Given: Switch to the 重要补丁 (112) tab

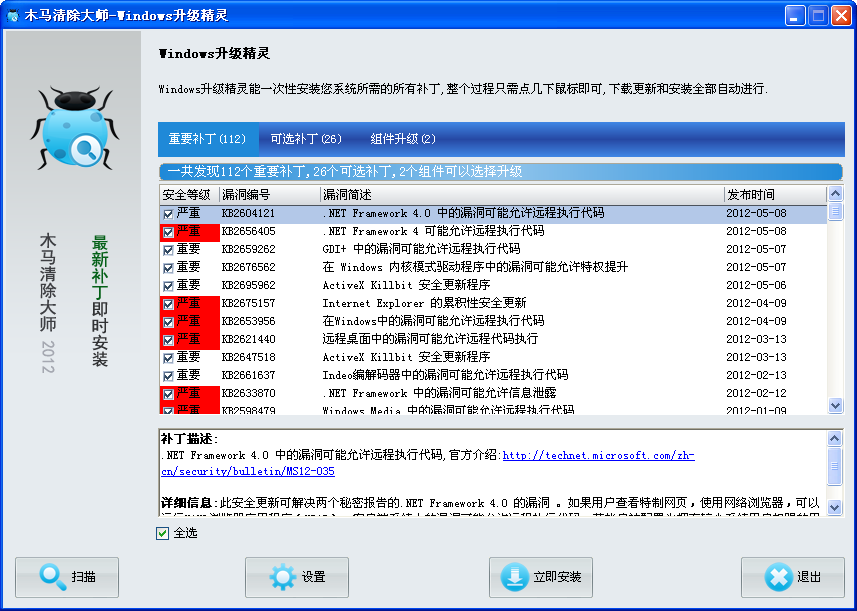Looking at the screenshot, I should [x=208, y=139].
